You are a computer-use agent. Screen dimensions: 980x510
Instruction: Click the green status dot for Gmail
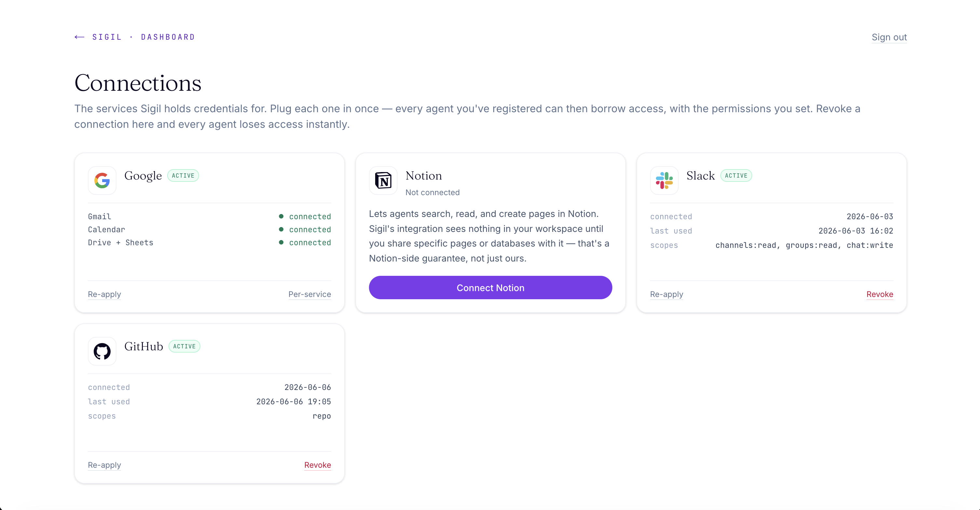click(x=281, y=216)
